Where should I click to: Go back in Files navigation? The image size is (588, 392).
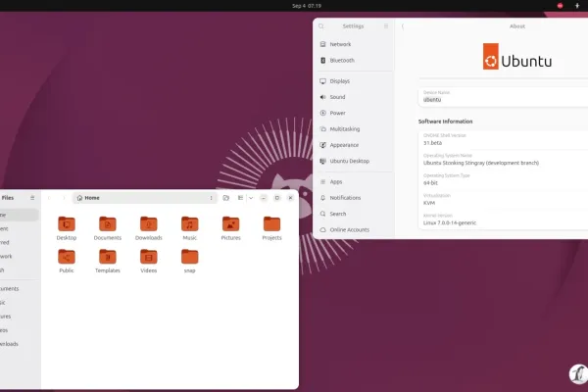pyautogui.click(x=49, y=198)
